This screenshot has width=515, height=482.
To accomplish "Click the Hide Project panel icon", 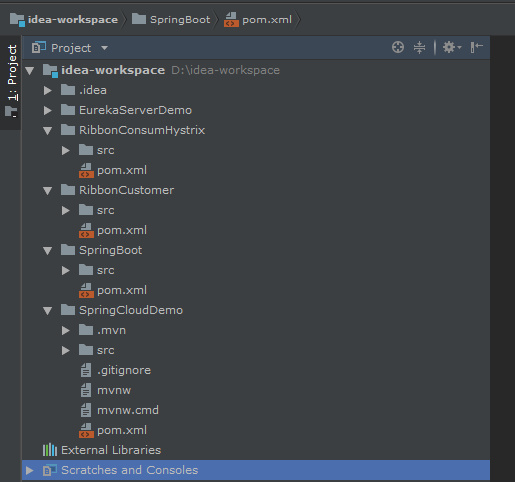I will [x=477, y=47].
